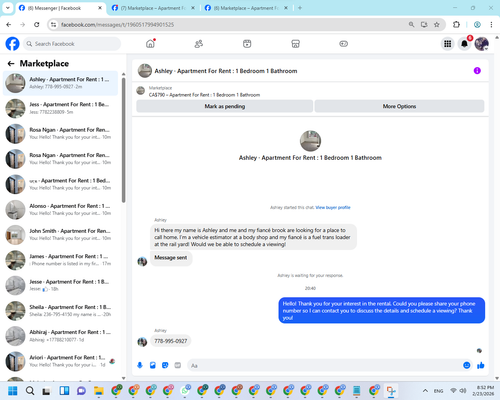This screenshot has height=400, width=500.
Task: Select the Sheila conversation
Action: (61, 311)
